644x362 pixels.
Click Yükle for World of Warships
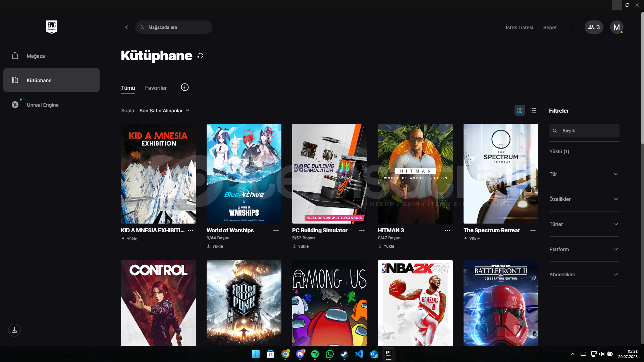(215, 246)
